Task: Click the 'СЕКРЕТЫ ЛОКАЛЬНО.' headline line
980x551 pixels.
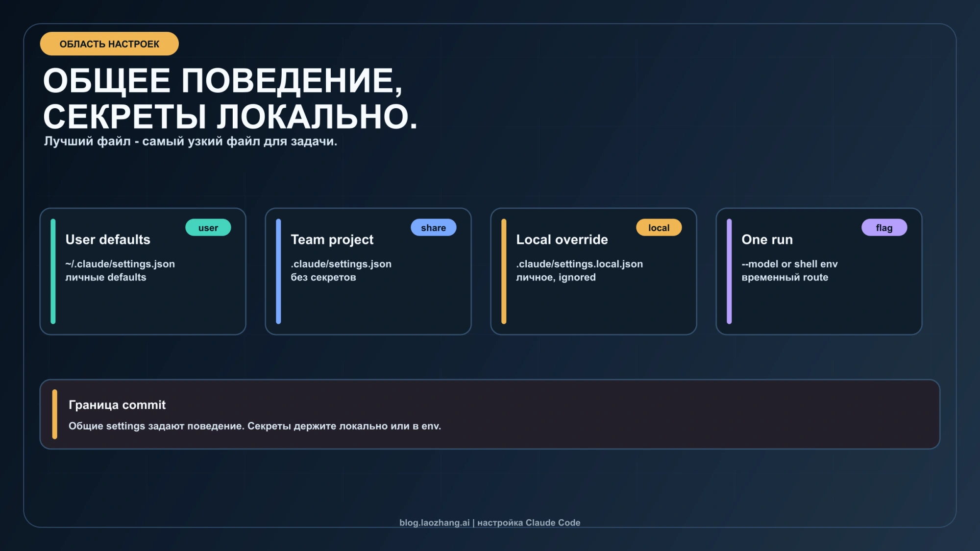Action: [230, 117]
